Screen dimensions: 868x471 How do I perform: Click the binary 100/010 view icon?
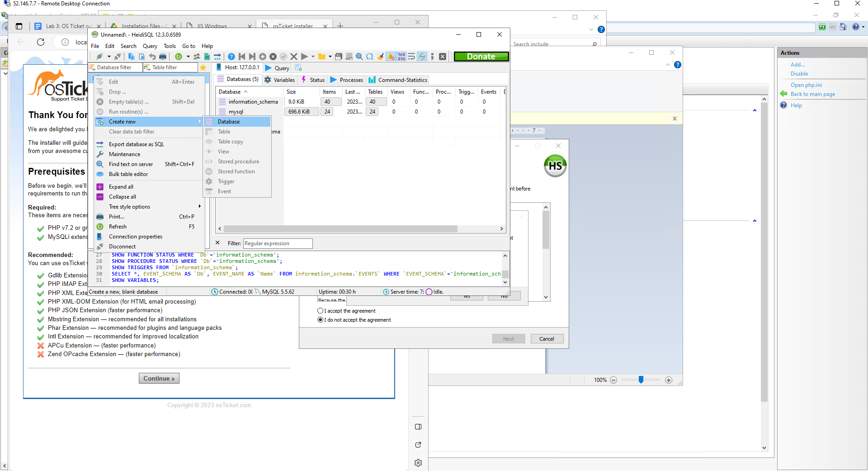(x=401, y=57)
